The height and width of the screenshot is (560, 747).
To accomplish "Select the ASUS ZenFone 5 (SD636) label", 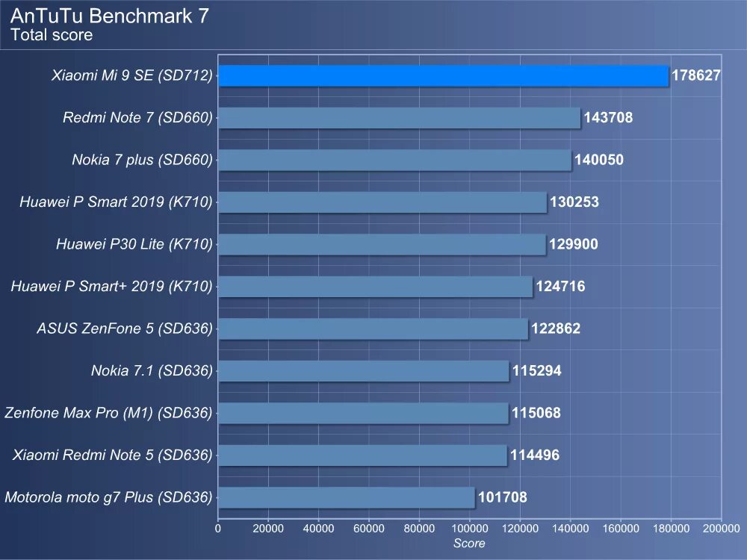I will pyautogui.click(x=125, y=329).
